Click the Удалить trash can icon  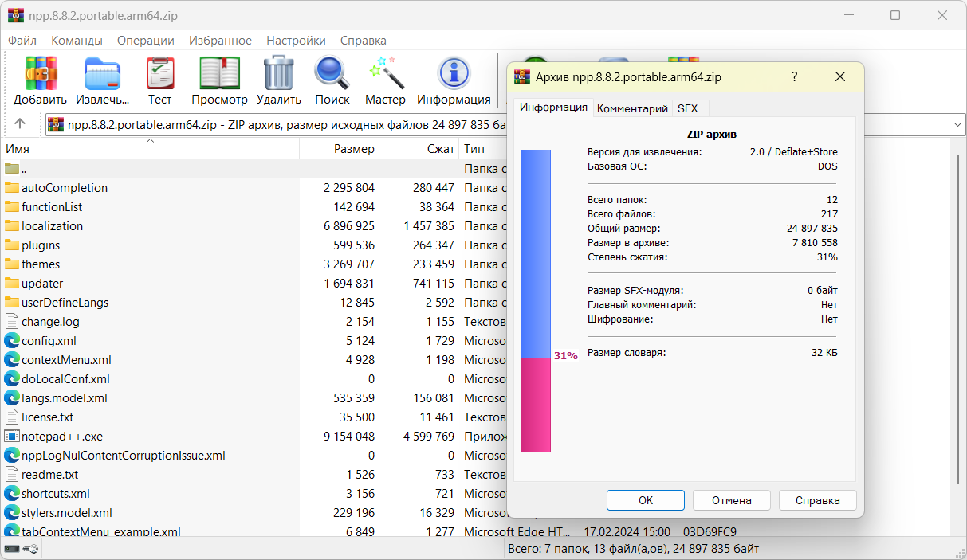(279, 73)
